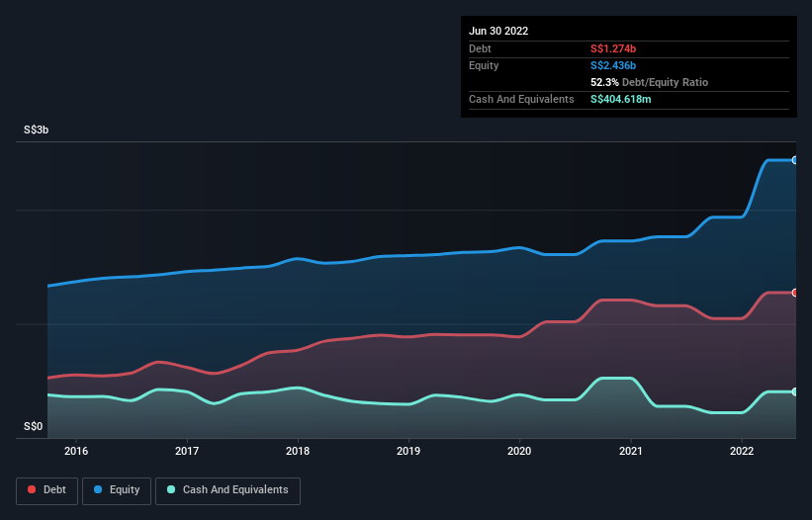Click the Jun 30 2022 tooltip date
This screenshot has width=812, height=520.
(498, 31)
